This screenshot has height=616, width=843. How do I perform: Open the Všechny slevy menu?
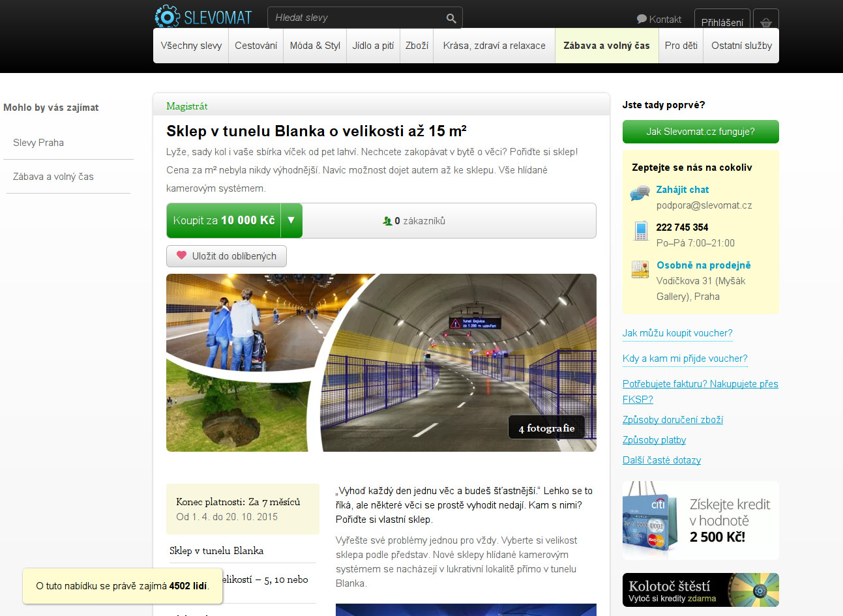[x=191, y=46]
